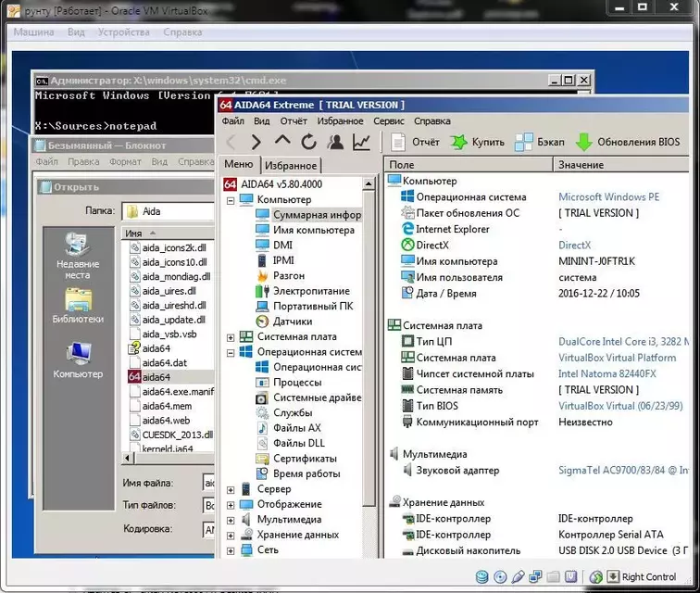Screen dimensions: 700x593
Task: Sort by Имя column in Open dialog
Action: [168, 233]
